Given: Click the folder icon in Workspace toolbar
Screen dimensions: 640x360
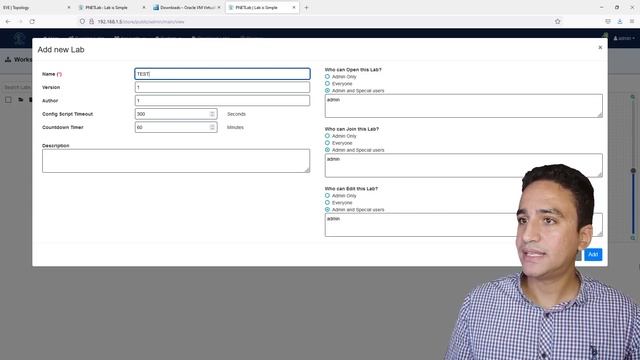Looking at the screenshot, I should pyautogui.click(x=20, y=100).
